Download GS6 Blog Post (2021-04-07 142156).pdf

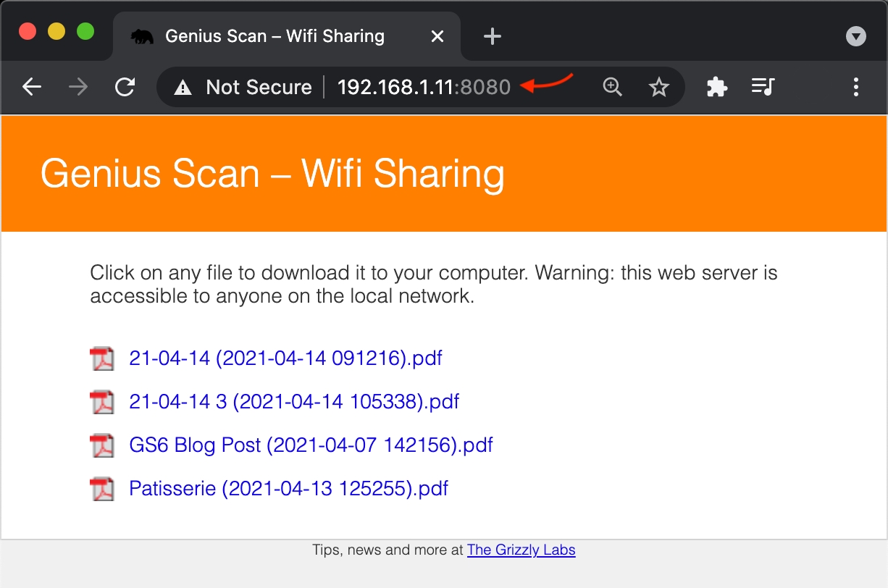pyautogui.click(x=311, y=445)
